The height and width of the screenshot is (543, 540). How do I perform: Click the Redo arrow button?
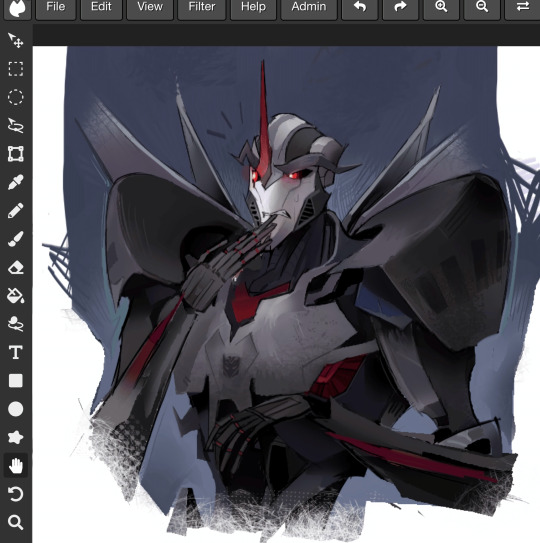point(400,8)
